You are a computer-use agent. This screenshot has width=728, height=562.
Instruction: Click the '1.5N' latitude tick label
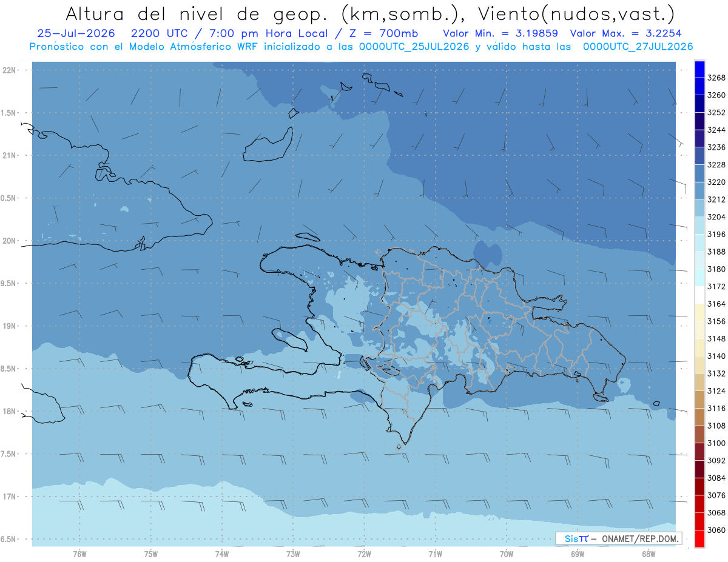click(9, 113)
